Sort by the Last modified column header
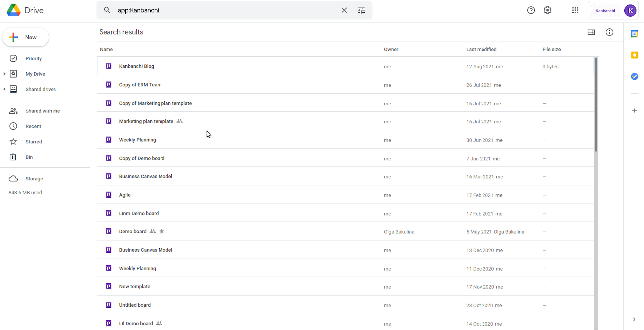 coord(481,50)
